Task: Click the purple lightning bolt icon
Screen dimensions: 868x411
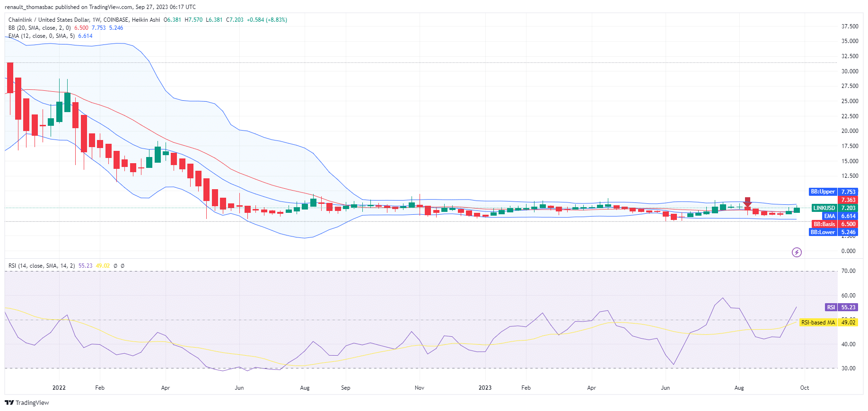Action: coord(797,252)
